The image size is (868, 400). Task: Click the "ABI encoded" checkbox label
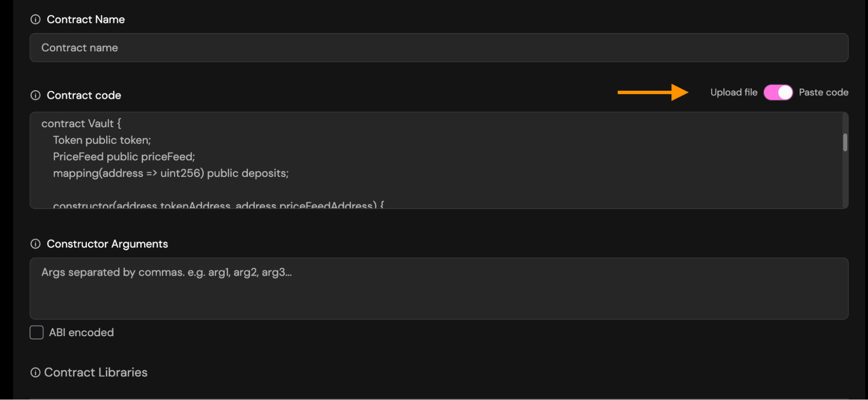[x=81, y=333]
